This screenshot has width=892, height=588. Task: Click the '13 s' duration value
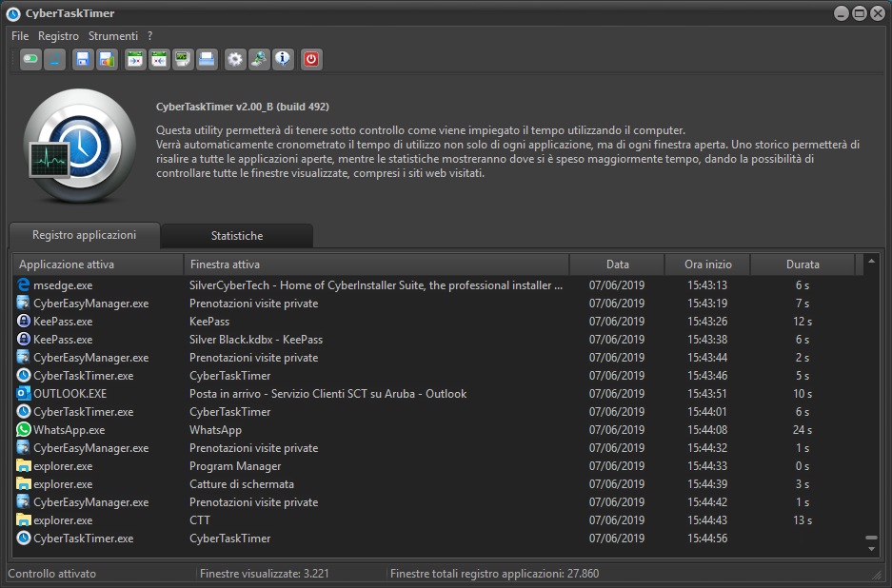803,520
